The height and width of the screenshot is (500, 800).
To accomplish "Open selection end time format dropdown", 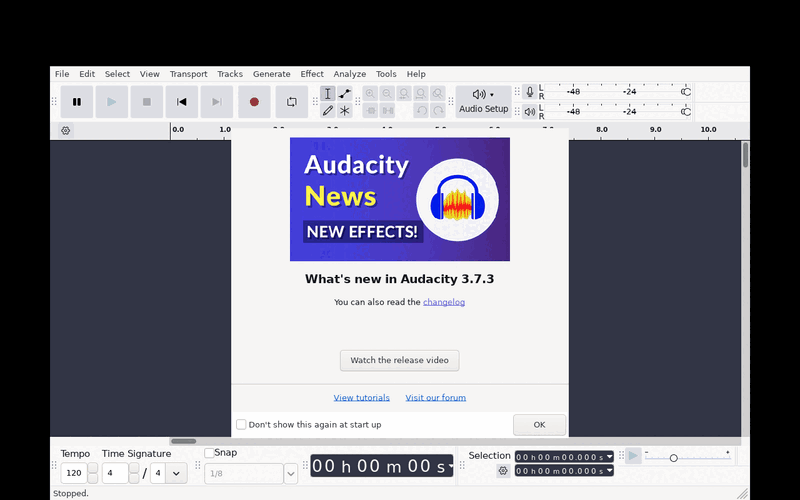I will [609, 471].
